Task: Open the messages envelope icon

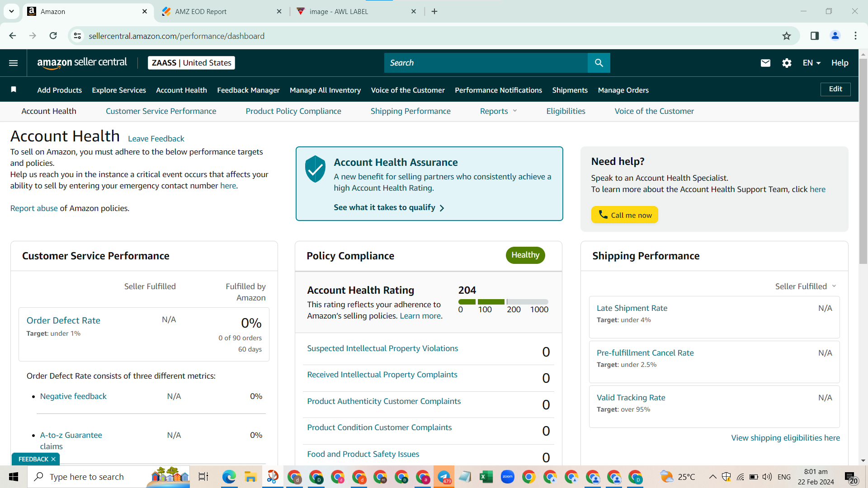Action: (765, 63)
